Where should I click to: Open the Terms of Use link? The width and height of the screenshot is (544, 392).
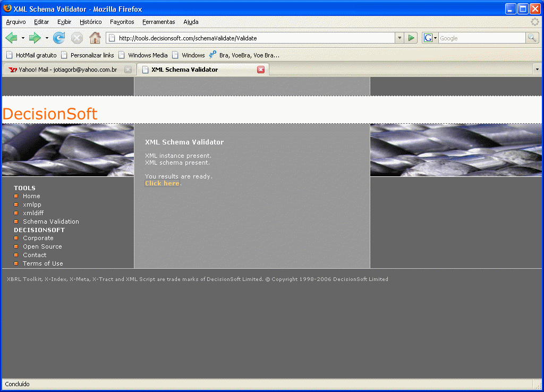tap(43, 263)
